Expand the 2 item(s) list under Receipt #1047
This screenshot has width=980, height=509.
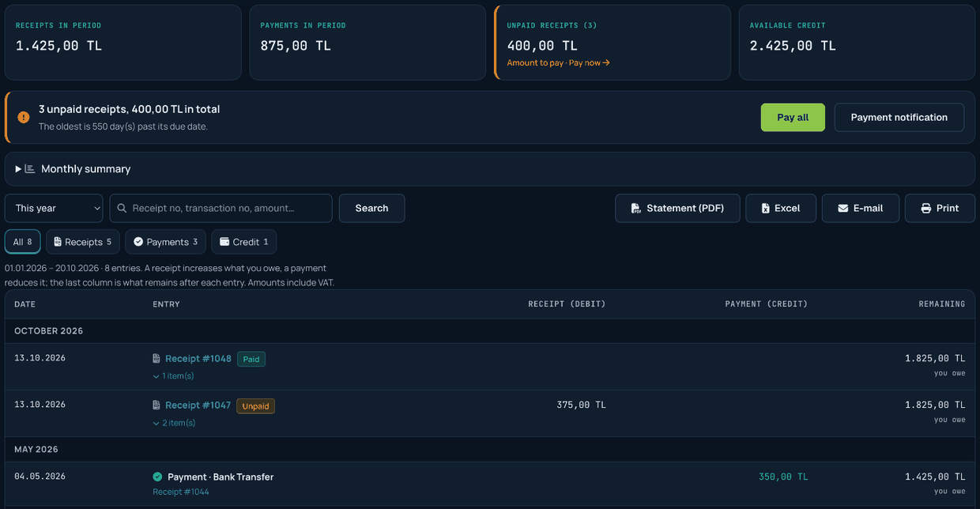point(174,423)
